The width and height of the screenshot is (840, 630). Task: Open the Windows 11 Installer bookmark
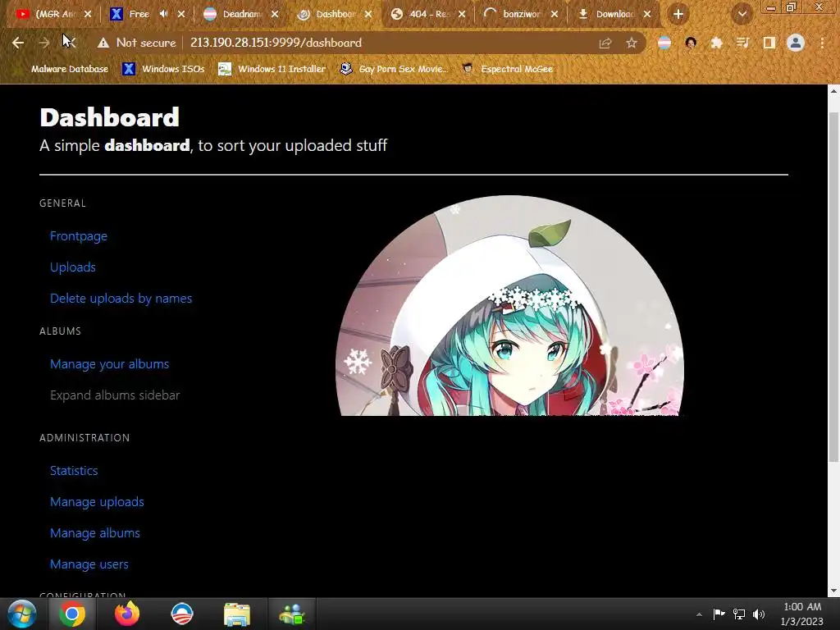[272, 69]
